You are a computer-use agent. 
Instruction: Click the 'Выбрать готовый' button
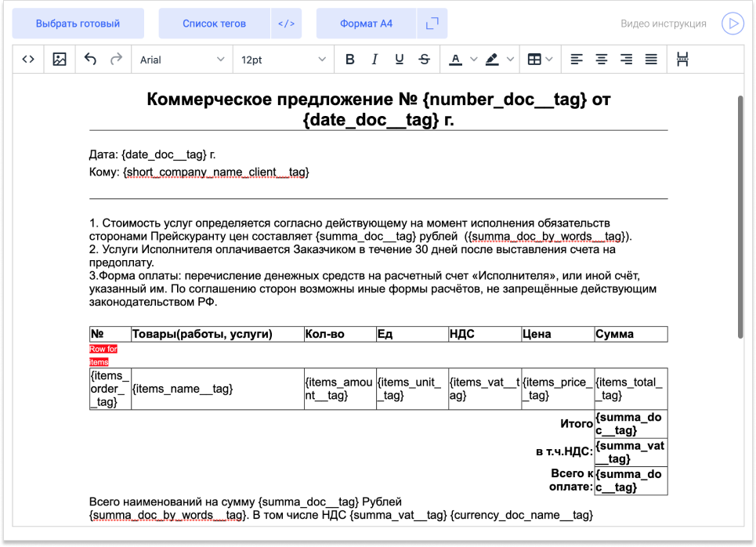pos(78,24)
